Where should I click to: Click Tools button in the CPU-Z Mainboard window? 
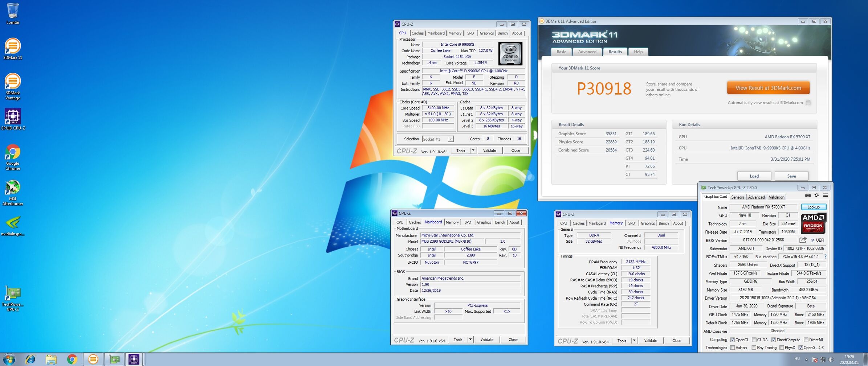click(x=458, y=340)
